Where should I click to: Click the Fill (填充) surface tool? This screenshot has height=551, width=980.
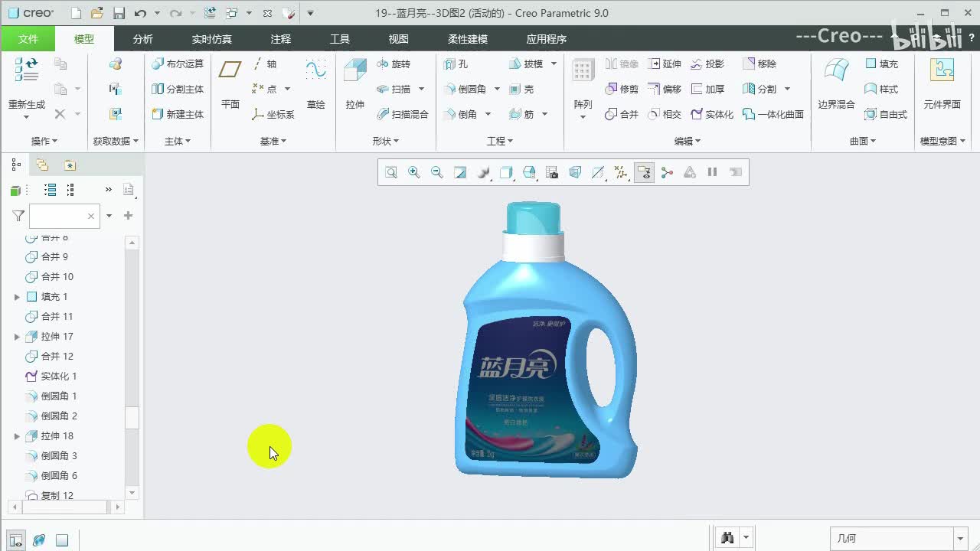coord(881,64)
